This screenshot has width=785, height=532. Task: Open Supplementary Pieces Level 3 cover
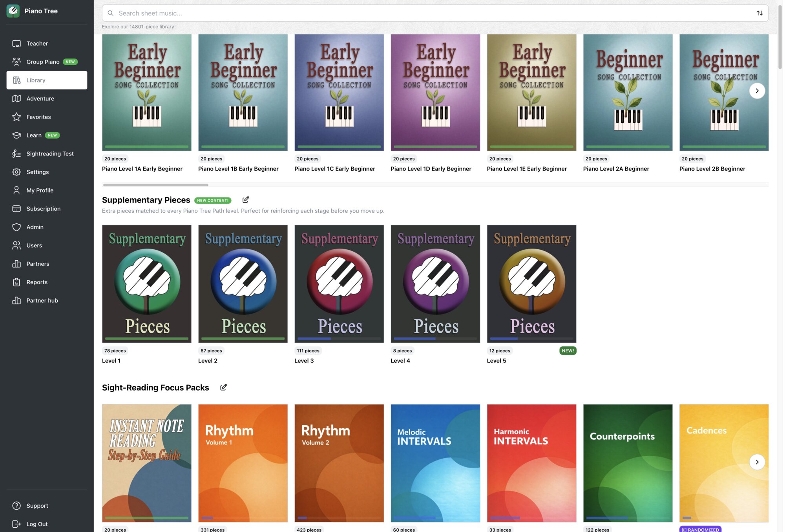[x=339, y=284]
